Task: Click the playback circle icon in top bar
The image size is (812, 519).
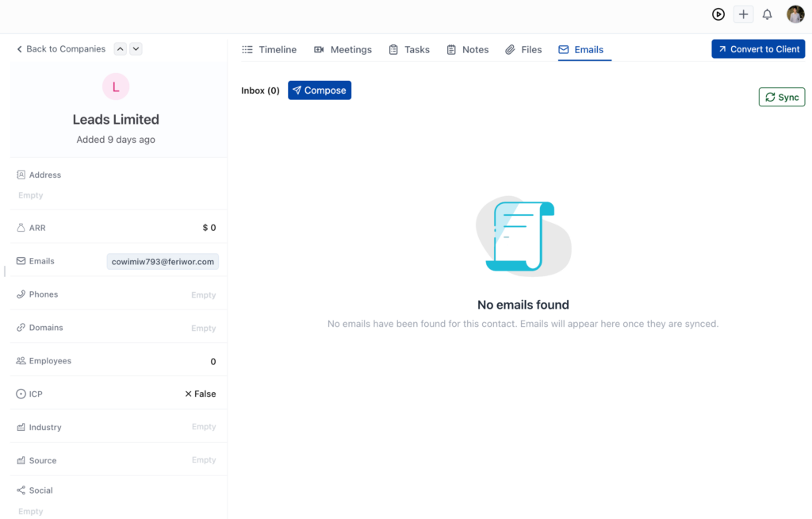Action: [718, 13]
